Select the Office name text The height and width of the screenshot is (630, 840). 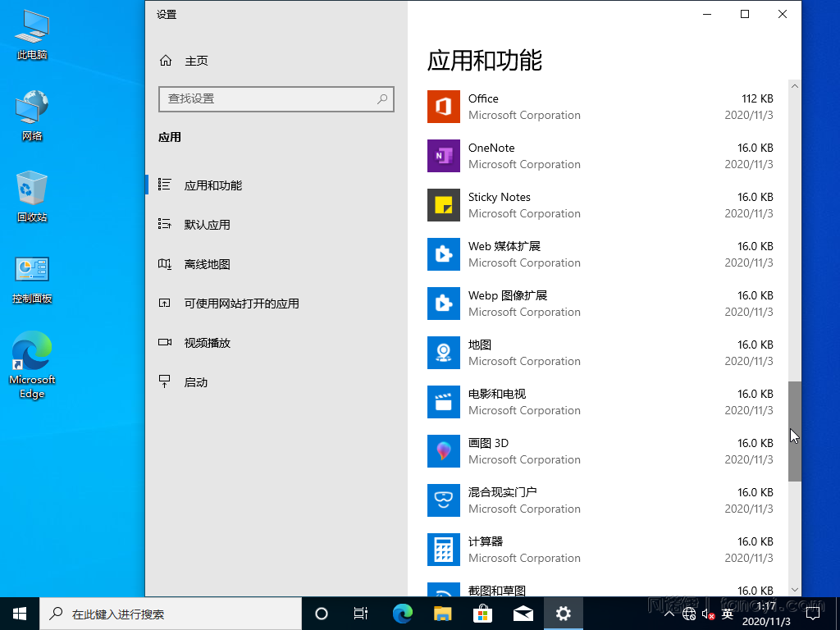483,98
